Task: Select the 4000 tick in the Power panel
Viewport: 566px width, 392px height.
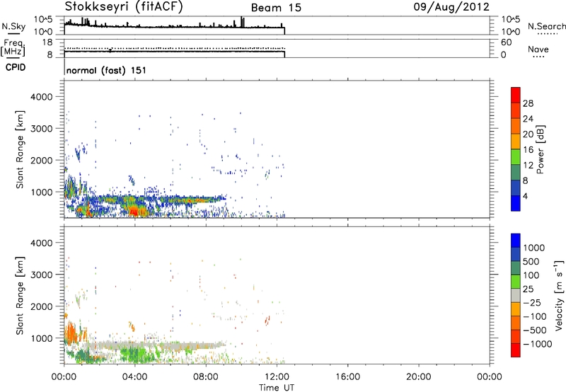Action: [x=42, y=97]
